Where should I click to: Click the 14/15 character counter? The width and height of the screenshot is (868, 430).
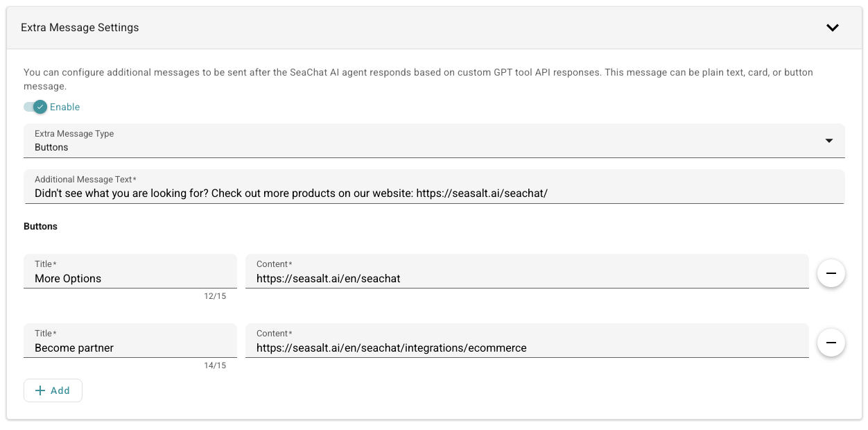click(x=215, y=365)
